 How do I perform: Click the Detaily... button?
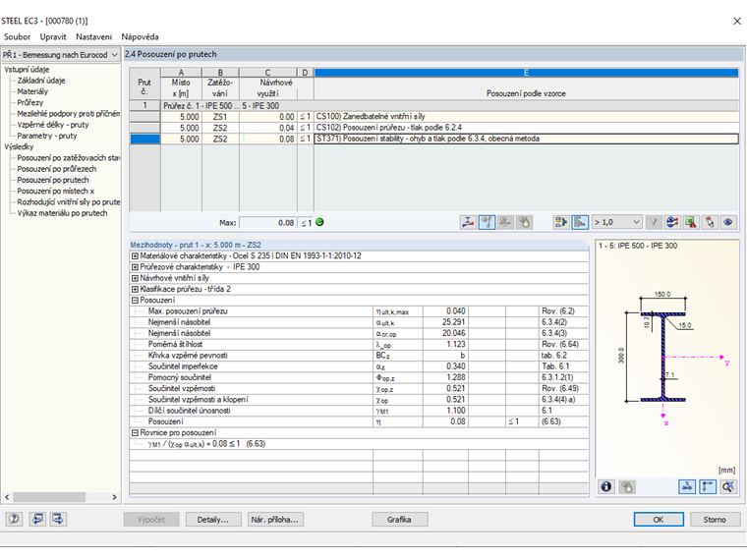pos(212,520)
